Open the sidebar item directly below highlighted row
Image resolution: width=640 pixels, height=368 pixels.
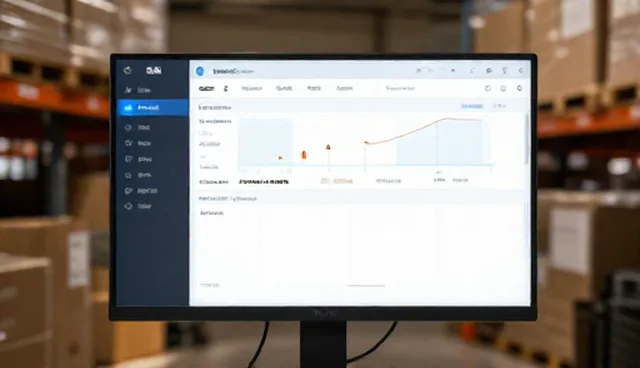point(138,128)
